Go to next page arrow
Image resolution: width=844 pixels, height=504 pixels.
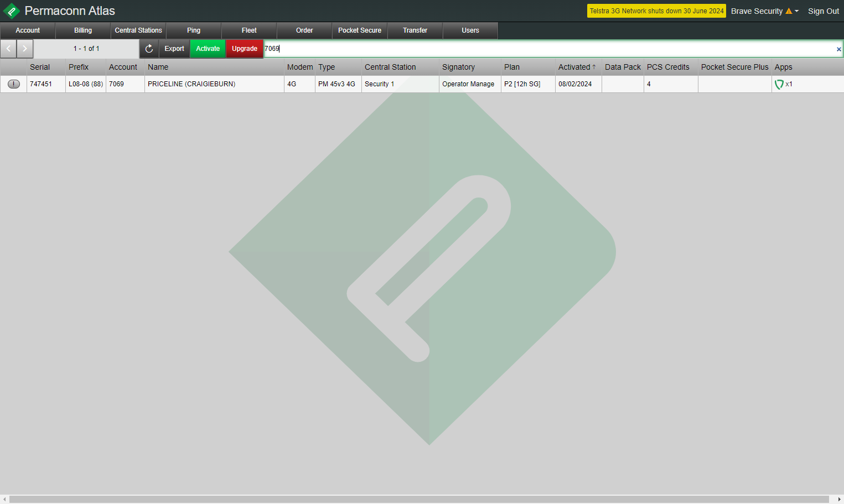pos(25,49)
